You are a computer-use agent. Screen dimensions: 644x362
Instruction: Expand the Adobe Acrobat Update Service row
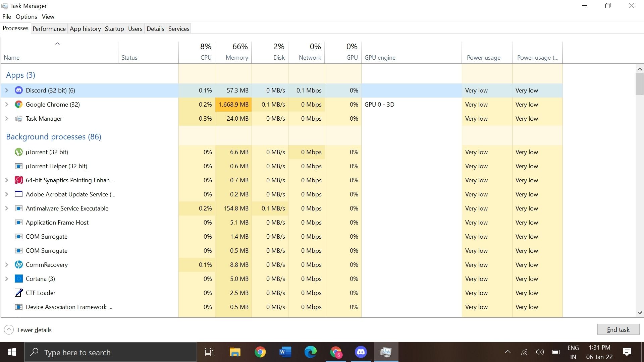pyautogui.click(x=6, y=194)
